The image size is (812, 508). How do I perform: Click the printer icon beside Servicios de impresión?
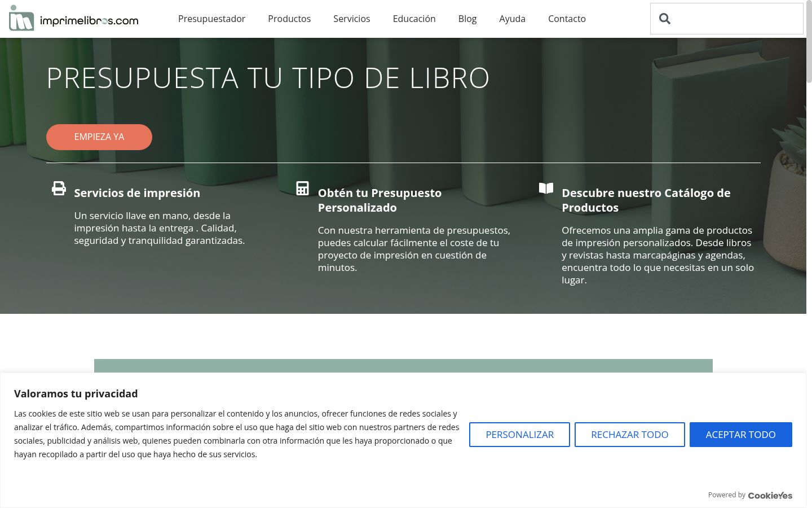coord(59,189)
